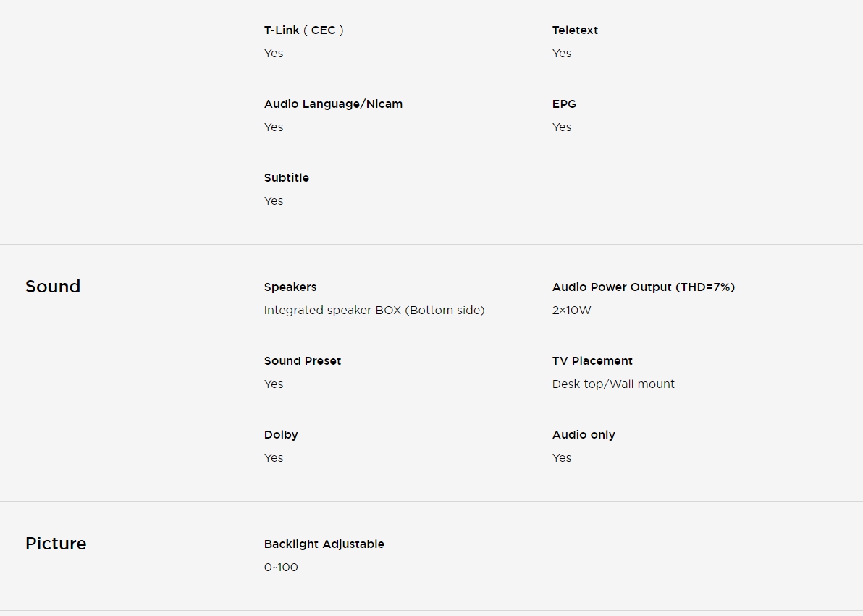Click the TV Placement label
This screenshot has width=863, height=616.
pyautogui.click(x=592, y=361)
